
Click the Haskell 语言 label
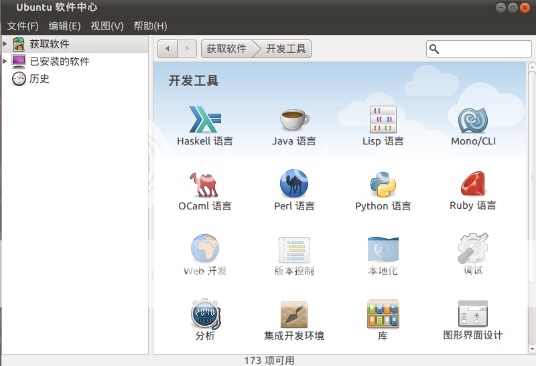205,141
